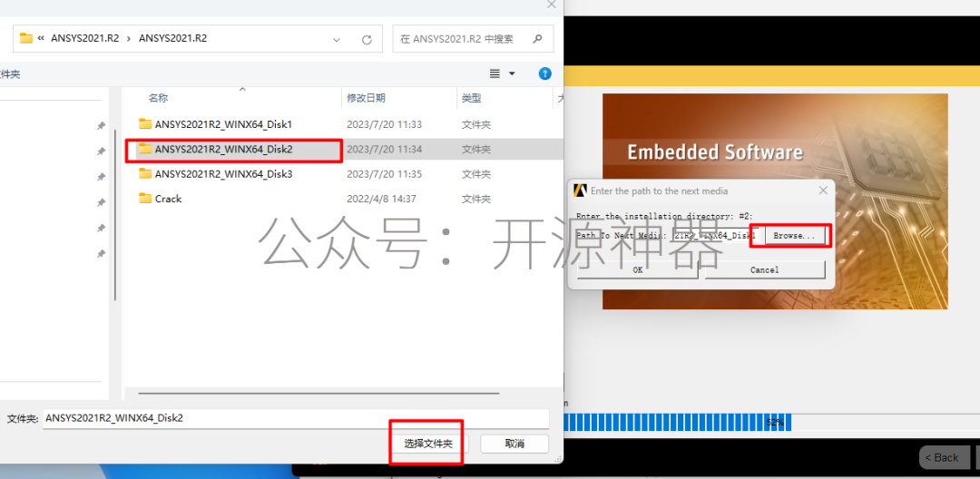Close the folder picker dialog window
The width and height of the screenshot is (980, 479).
pos(552,5)
